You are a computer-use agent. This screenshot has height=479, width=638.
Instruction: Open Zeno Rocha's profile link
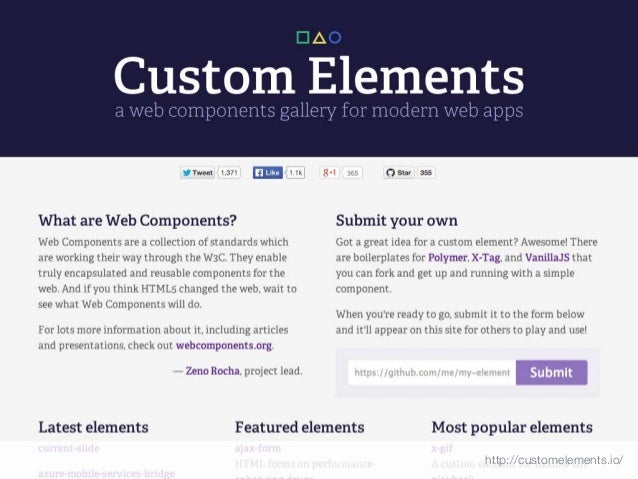click(212, 371)
